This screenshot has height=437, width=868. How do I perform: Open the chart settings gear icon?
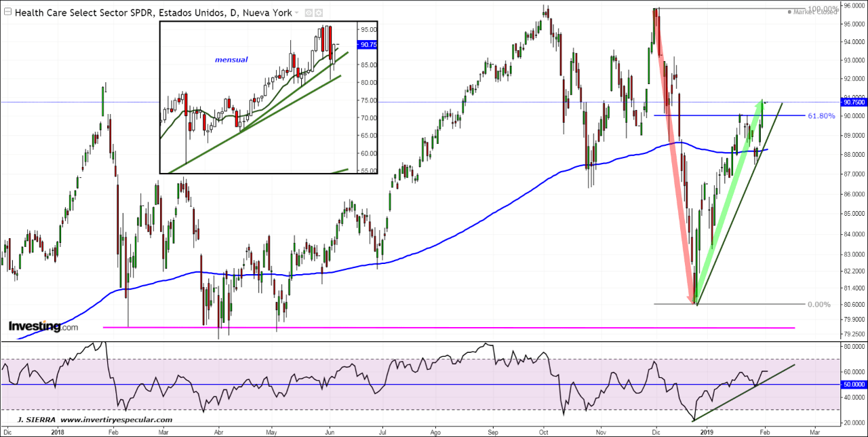coord(319,13)
